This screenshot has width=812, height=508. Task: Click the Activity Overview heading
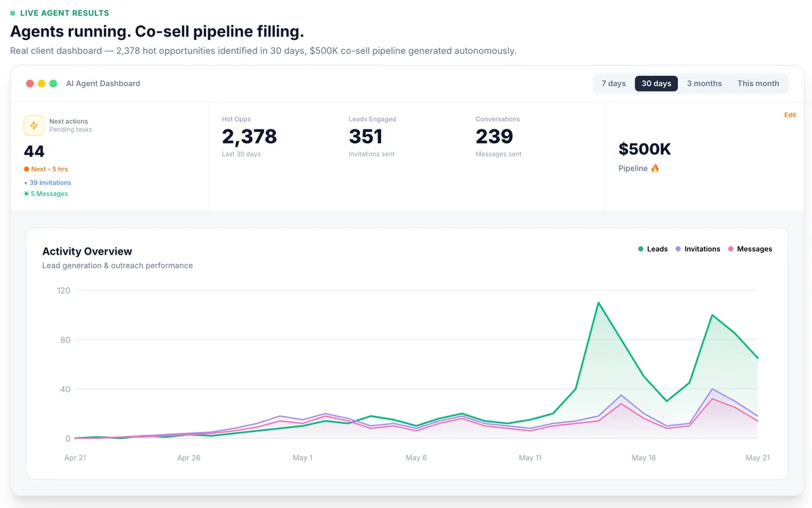[x=87, y=251]
